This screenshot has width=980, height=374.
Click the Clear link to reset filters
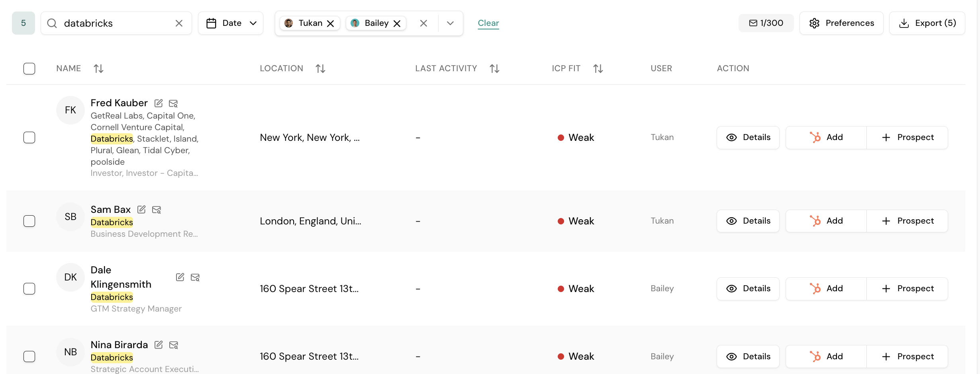(x=488, y=23)
